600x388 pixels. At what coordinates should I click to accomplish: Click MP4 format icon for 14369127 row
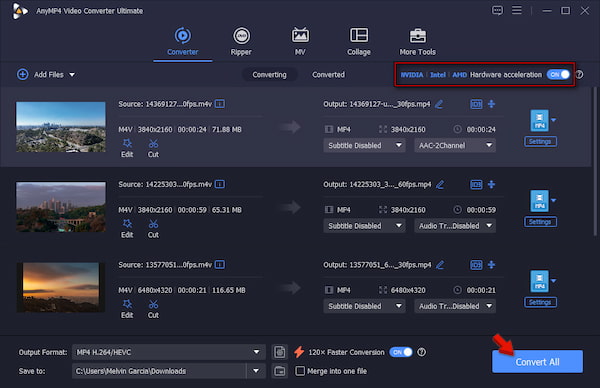coord(539,121)
